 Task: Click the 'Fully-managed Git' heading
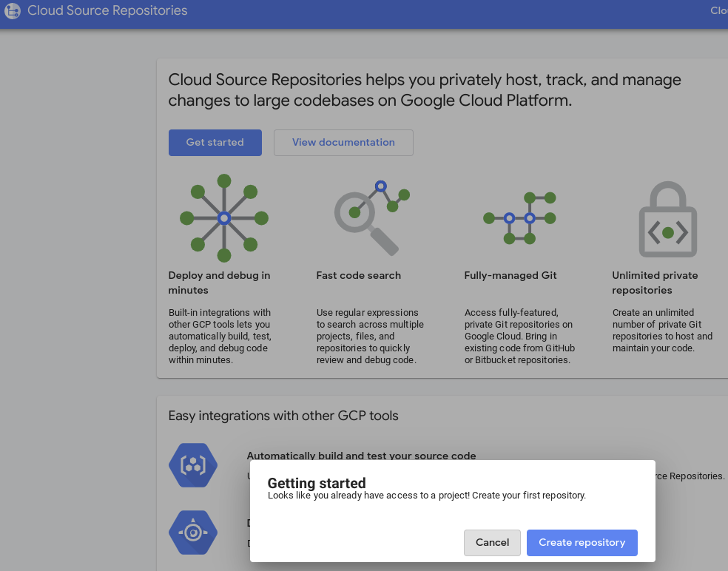[510, 275]
